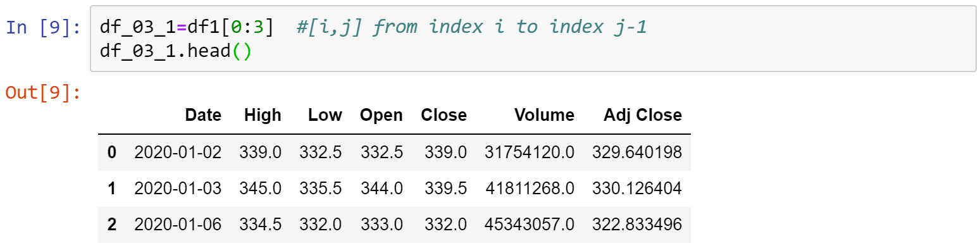Click the 2020-01-02 date cell

tap(178, 152)
